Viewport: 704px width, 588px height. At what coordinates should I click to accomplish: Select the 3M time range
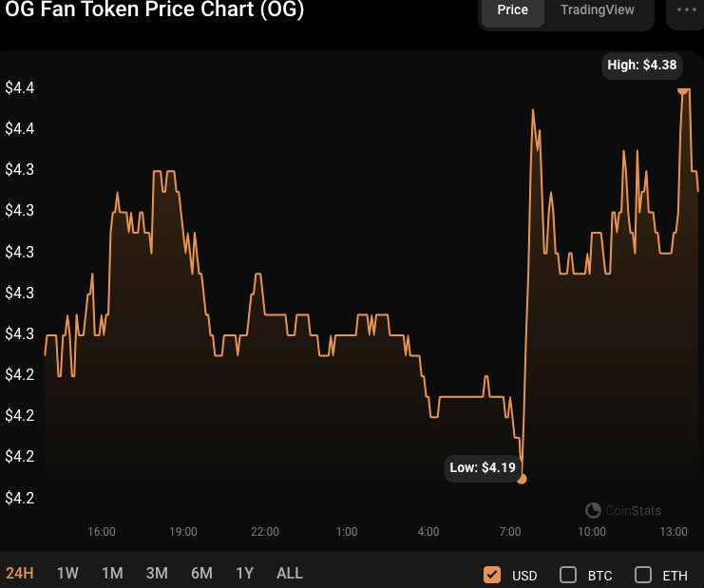click(x=157, y=573)
